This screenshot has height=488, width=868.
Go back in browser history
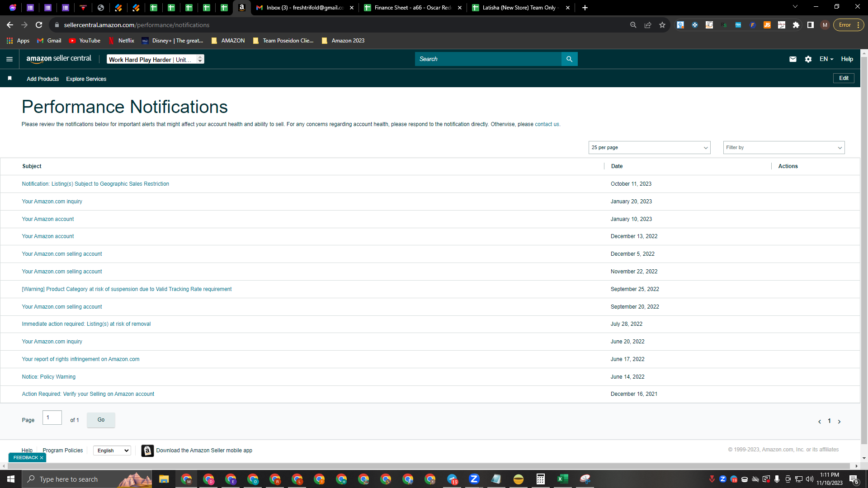coord(10,25)
